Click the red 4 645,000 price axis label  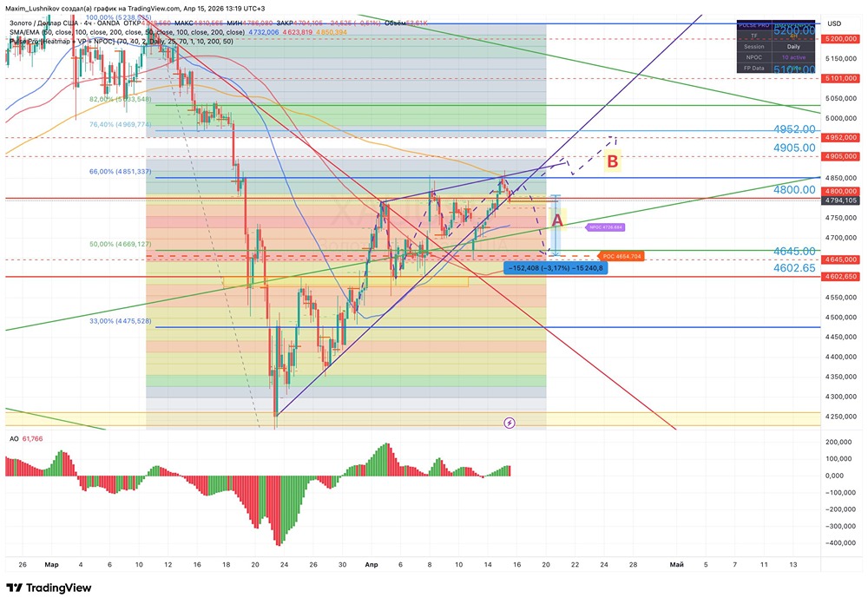tap(841, 259)
